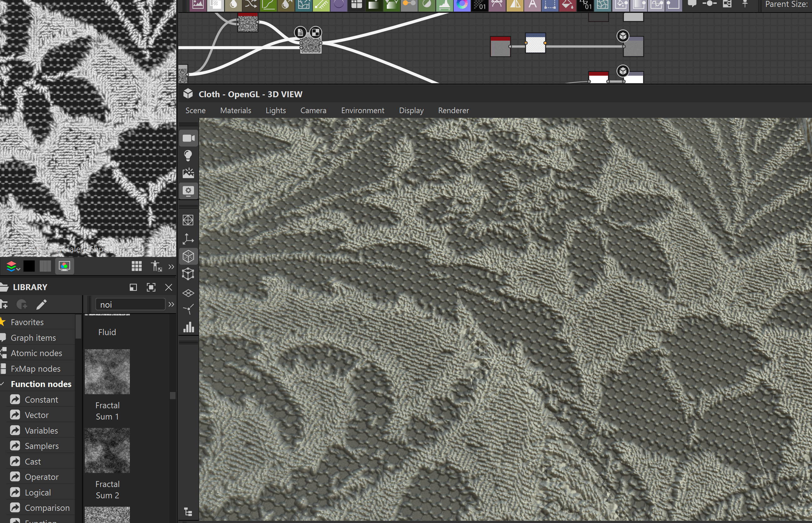Expand hidden 2D view toolbar items
812x523 pixels.
(171, 267)
